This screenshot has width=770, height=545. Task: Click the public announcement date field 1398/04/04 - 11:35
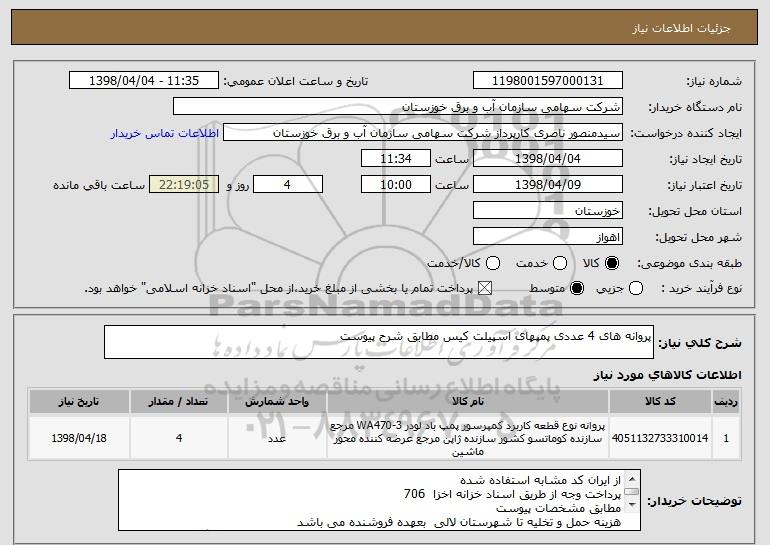pos(144,81)
